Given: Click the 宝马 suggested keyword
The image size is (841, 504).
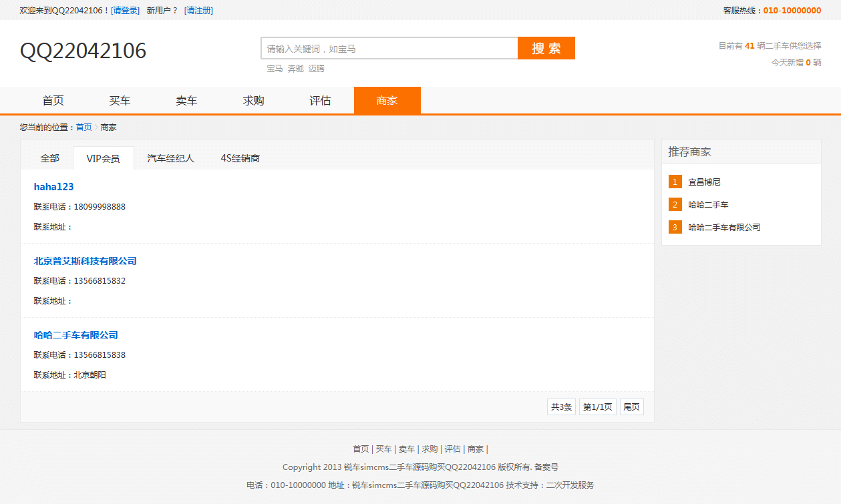Looking at the screenshot, I should [275, 69].
